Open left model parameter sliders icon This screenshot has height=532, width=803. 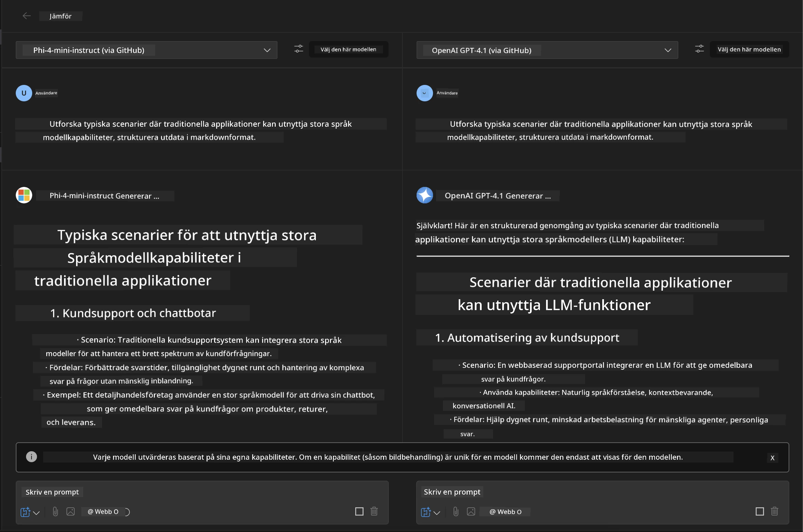pyautogui.click(x=299, y=49)
